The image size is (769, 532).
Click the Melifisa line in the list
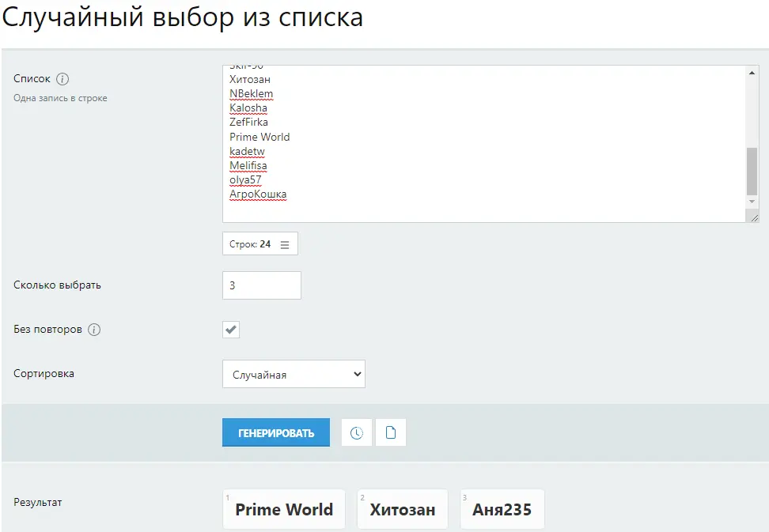click(248, 165)
